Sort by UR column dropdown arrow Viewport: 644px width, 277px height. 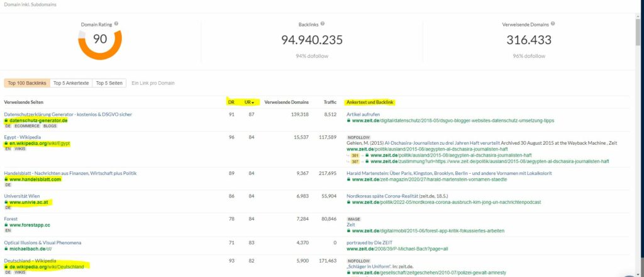253,102
